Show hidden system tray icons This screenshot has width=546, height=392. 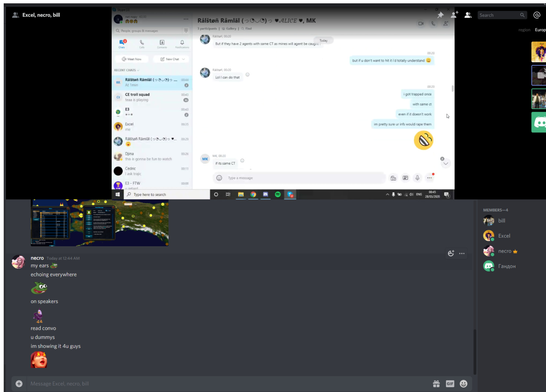pos(387,194)
